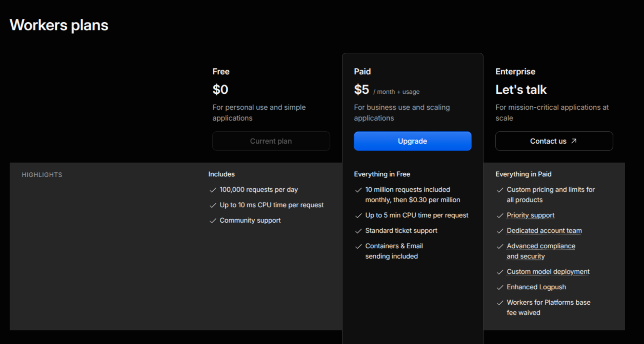Click the Workers plans page title
644x344 pixels.
[59, 25]
